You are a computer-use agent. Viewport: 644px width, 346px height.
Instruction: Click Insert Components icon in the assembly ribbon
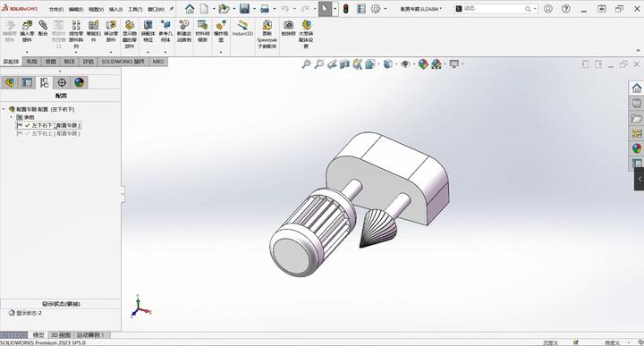point(27,25)
